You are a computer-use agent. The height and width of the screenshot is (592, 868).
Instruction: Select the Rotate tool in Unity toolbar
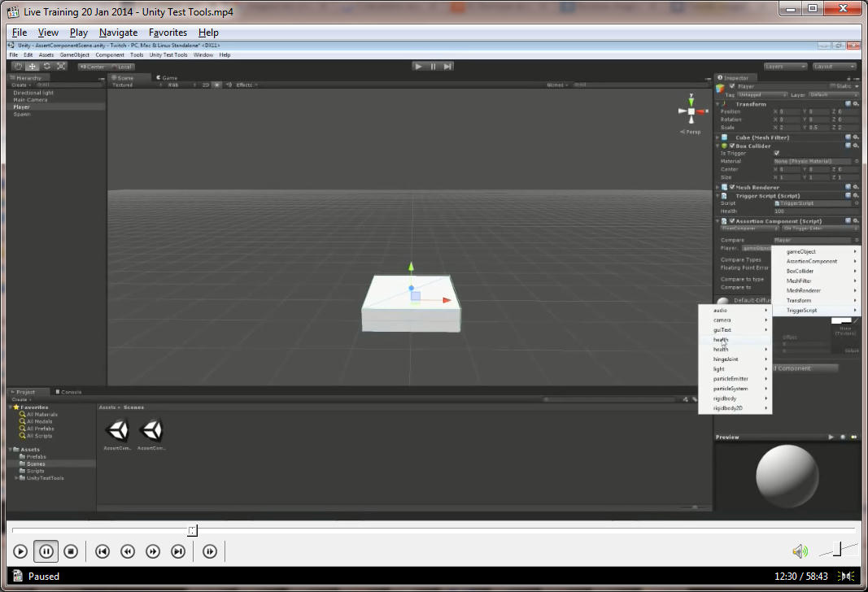pyautogui.click(x=46, y=67)
